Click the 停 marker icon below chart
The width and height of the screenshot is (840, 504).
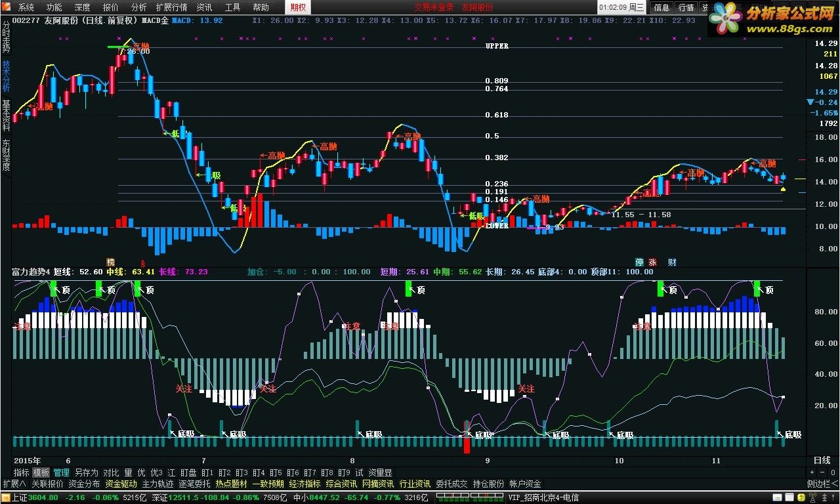click(x=639, y=262)
